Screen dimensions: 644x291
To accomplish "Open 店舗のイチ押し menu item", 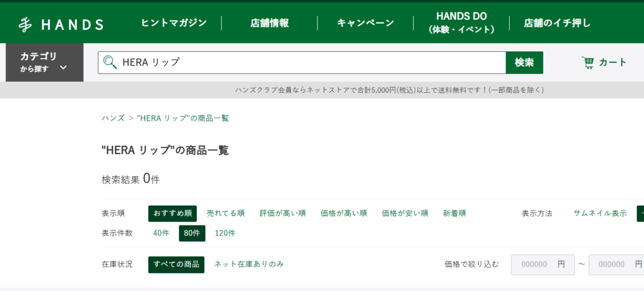I will (557, 23).
